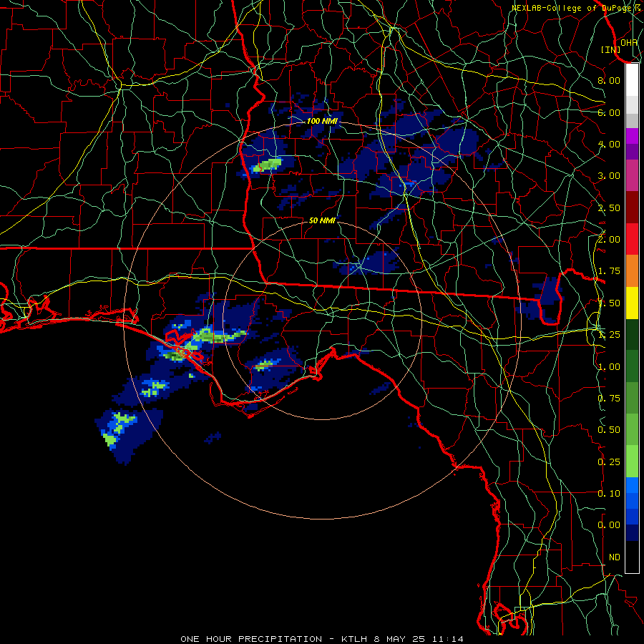The width and height of the screenshot is (644, 644).
Task: Click the '8.00' legend value
Action: click(609, 80)
